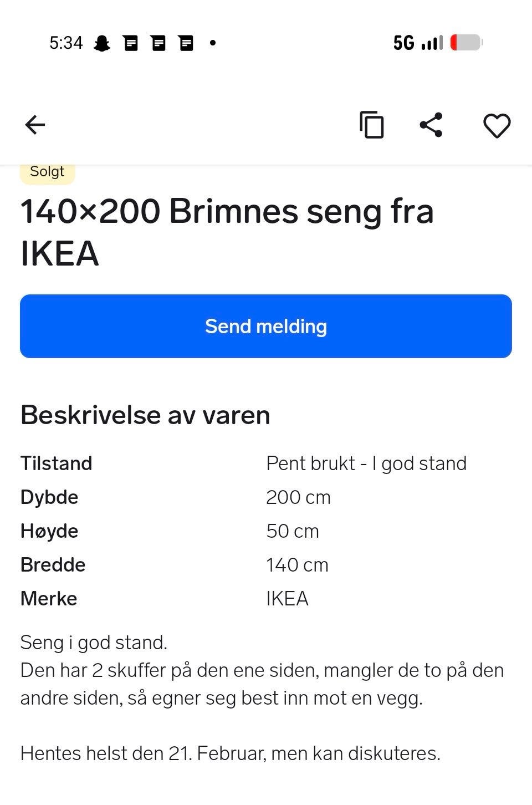Tap the leftmost note notification icon
This screenshot has width=532, height=805.
pos(131,43)
